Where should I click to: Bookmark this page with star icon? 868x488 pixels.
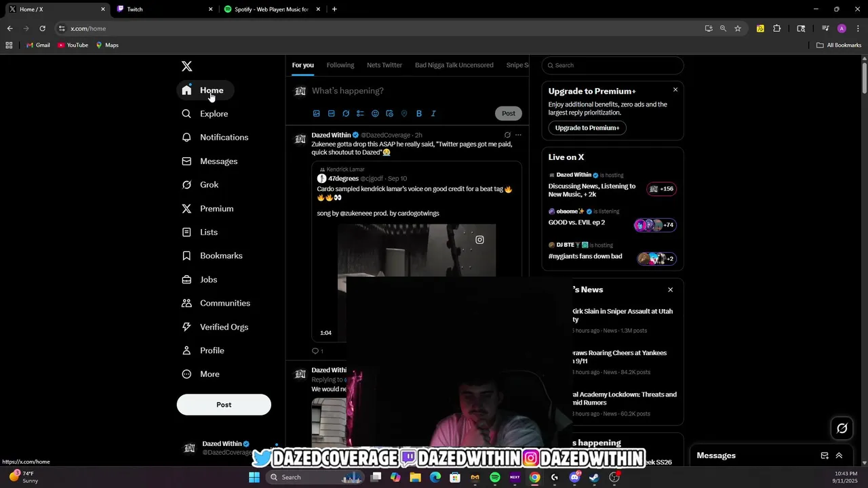click(738, 28)
